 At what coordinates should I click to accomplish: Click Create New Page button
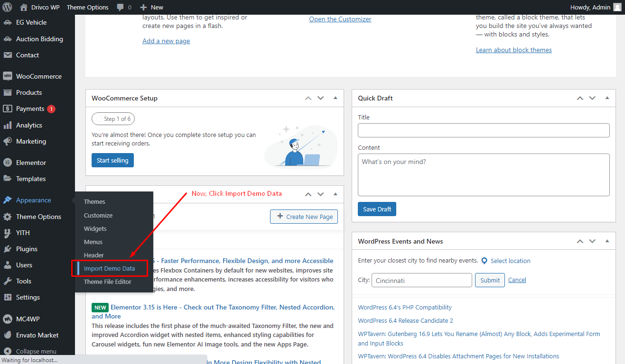click(304, 217)
